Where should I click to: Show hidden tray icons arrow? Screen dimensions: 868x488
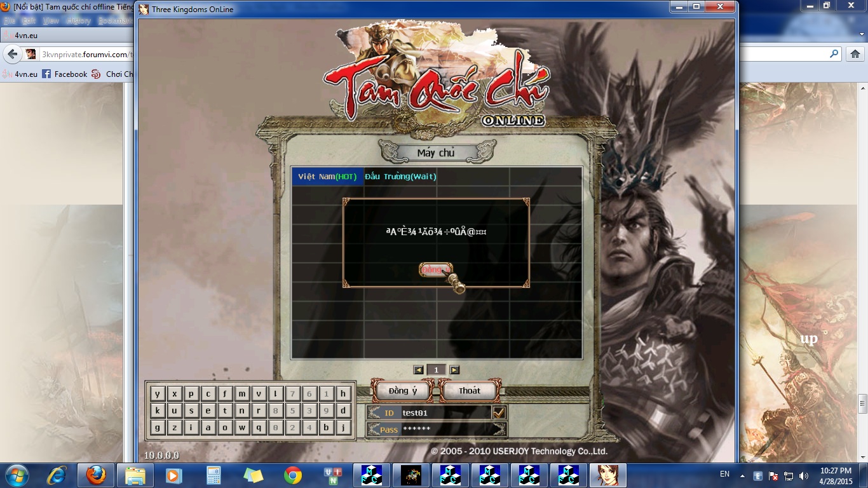(742, 475)
